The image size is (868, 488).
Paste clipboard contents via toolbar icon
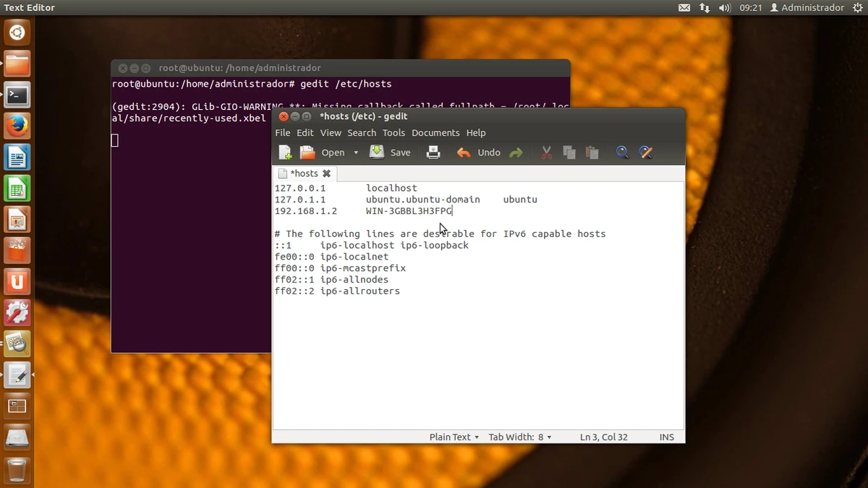pyautogui.click(x=592, y=152)
